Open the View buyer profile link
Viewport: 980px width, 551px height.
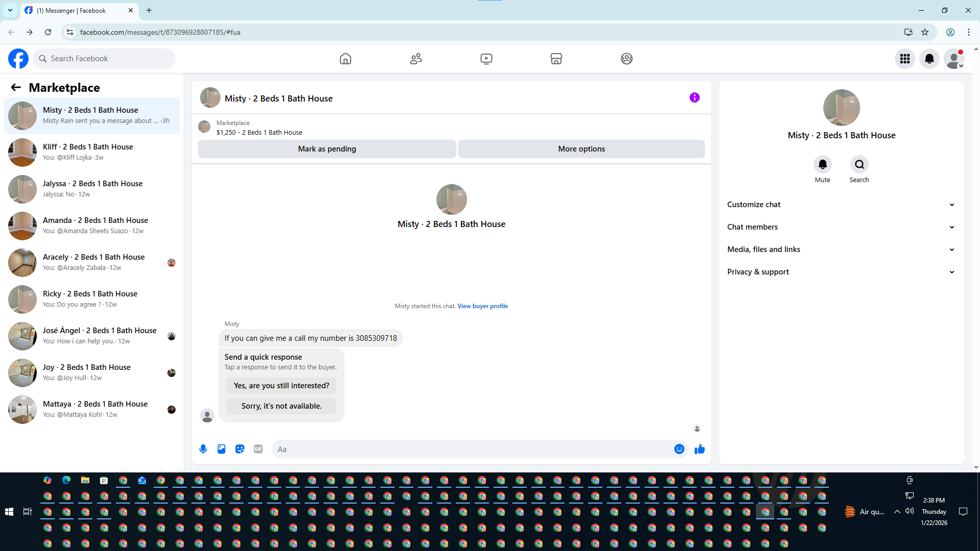[482, 306]
